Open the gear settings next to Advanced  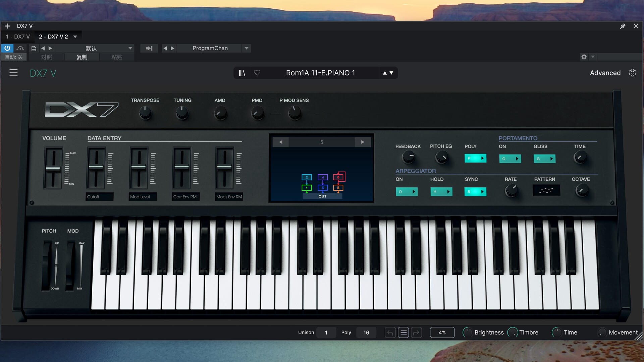pos(632,73)
